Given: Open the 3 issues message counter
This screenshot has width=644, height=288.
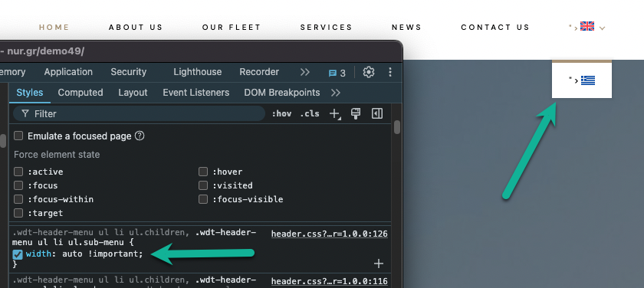Looking at the screenshot, I should tap(337, 73).
